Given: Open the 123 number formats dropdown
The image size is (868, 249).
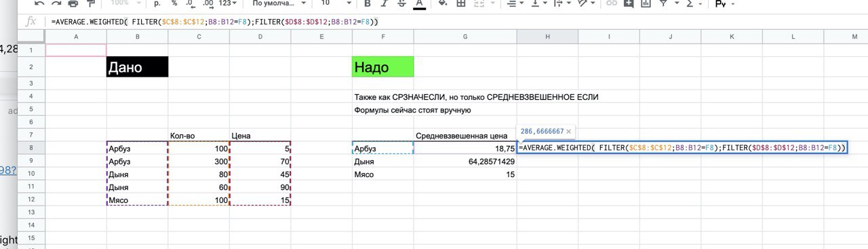Looking at the screenshot, I should pos(227,3).
